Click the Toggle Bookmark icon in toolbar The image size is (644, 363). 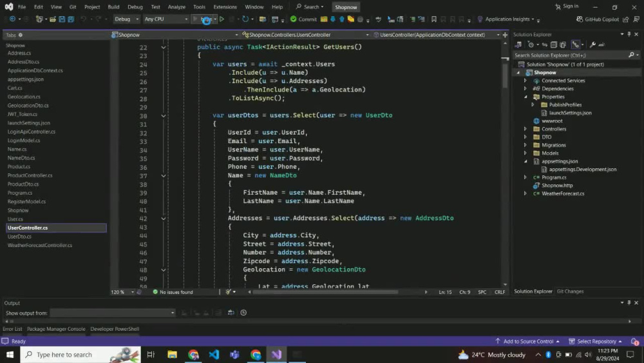[433, 19]
